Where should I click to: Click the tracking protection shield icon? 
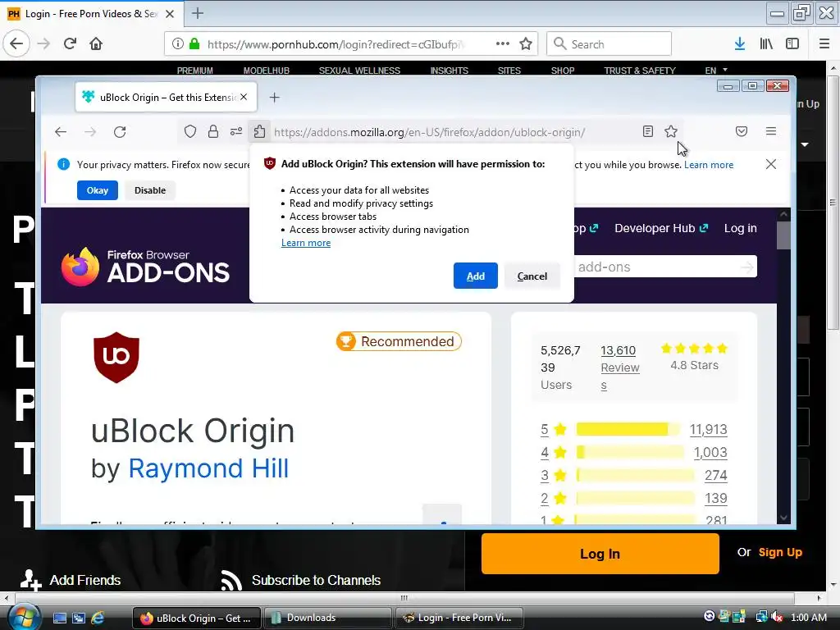(x=190, y=131)
